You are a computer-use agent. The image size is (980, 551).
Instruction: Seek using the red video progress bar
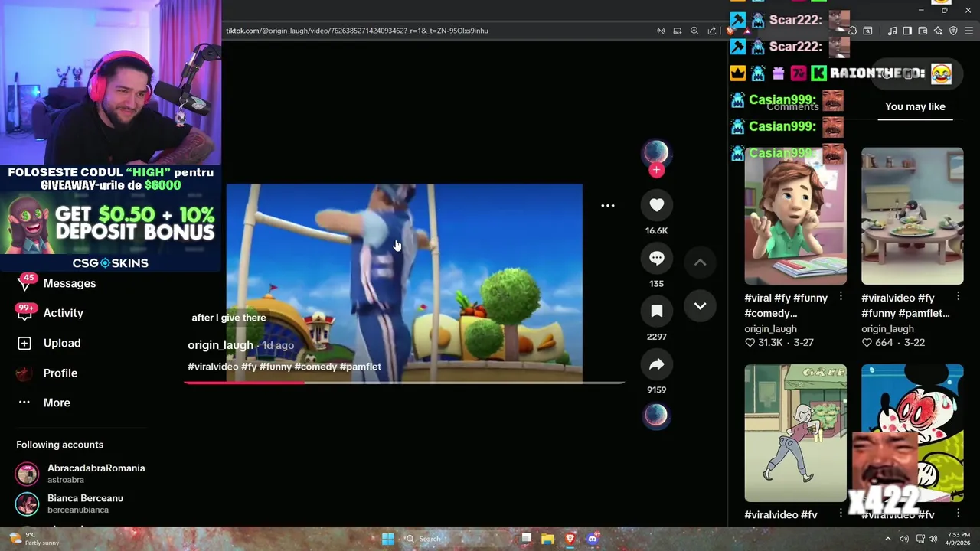(404, 382)
